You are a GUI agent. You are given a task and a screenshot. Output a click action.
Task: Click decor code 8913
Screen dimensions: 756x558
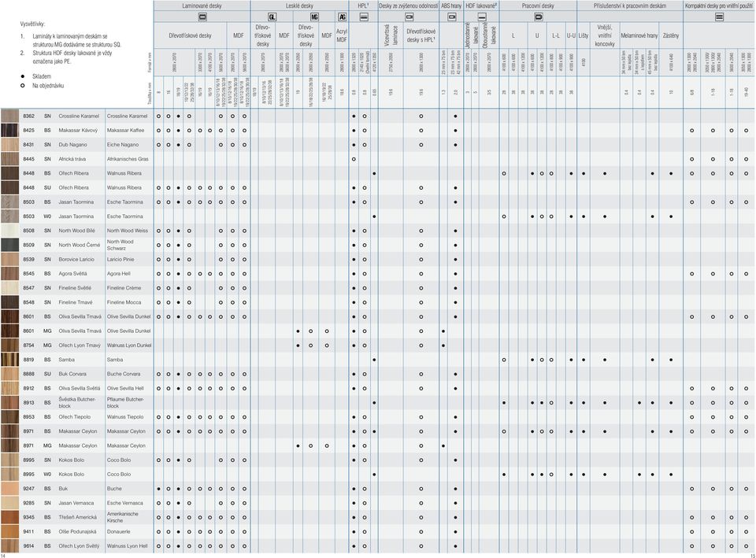point(28,403)
